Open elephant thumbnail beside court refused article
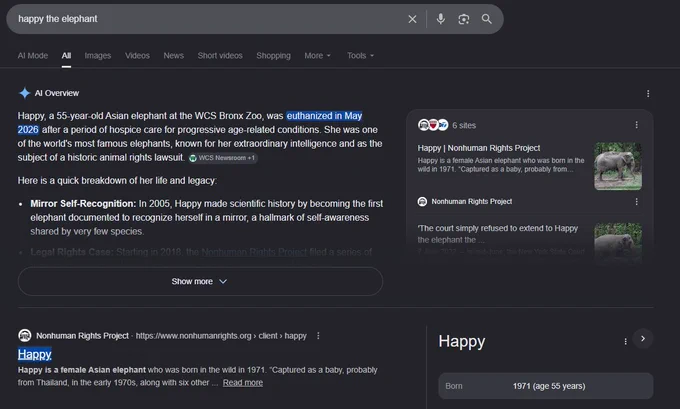 (x=618, y=243)
